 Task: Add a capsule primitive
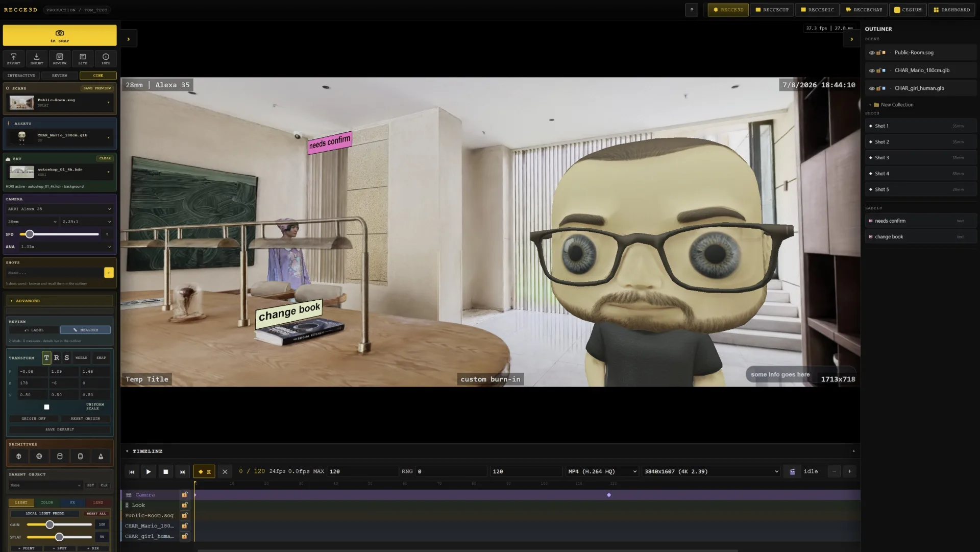[x=80, y=457]
